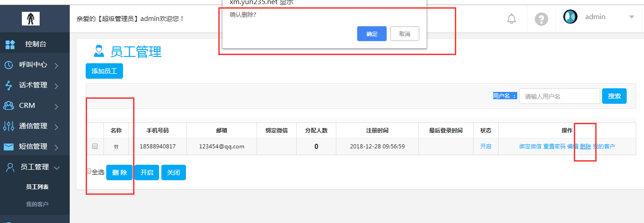The height and width of the screenshot is (223, 644).
Task: Expand the 通信管理 submenu arrow
Action: pyautogui.click(x=57, y=127)
